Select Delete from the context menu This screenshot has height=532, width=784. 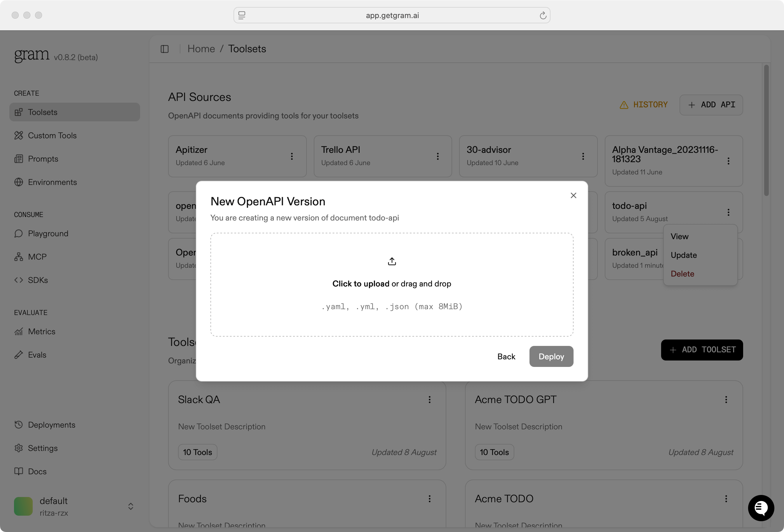click(682, 273)
